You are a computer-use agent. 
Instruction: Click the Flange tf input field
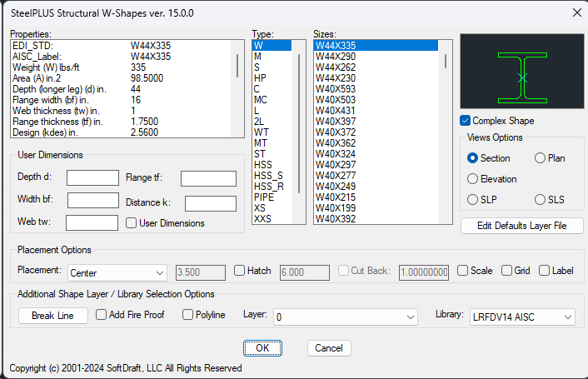208,178
